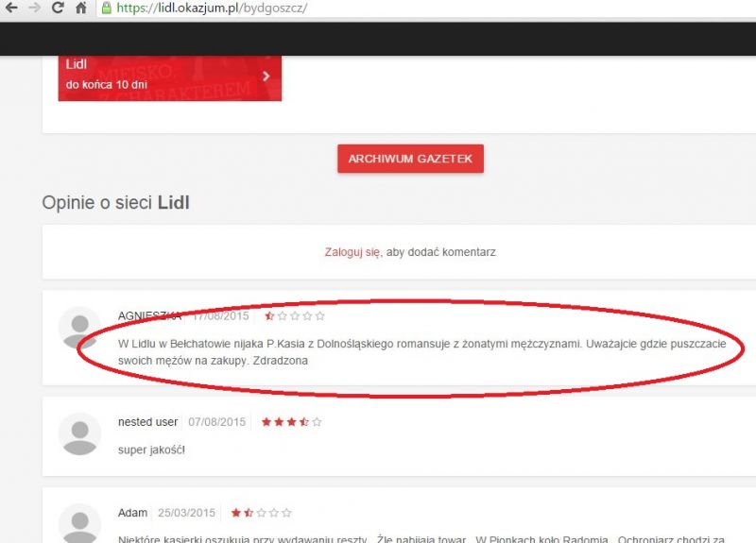Screen dimensions: 756x543
Task: Select AGNIESZKA reviewer name
Action: [149, 316]
